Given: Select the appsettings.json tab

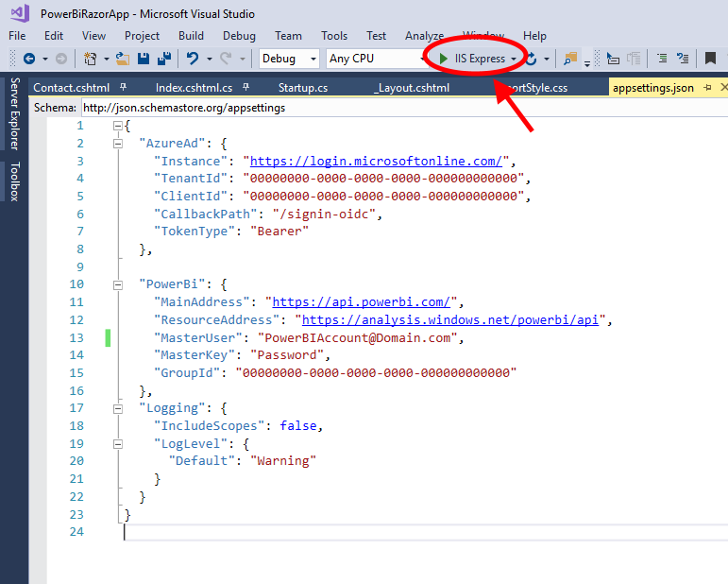Looking at the screenshot, I should click(653, 88).
